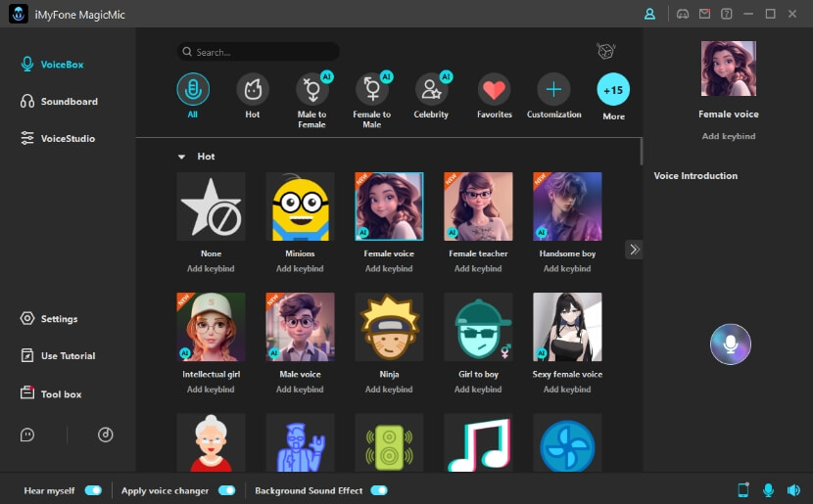
Task: Open Settings in the sidebar
Action: pos(49,319)
